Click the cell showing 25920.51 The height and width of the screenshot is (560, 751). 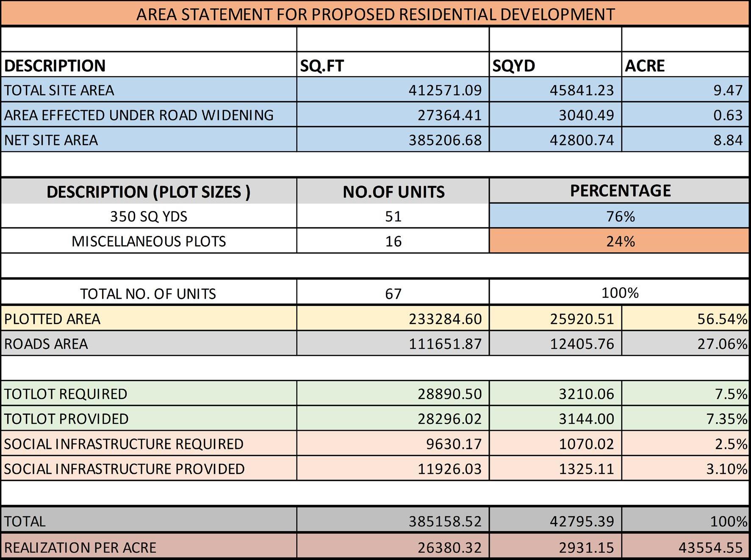[x=555, y=318]
